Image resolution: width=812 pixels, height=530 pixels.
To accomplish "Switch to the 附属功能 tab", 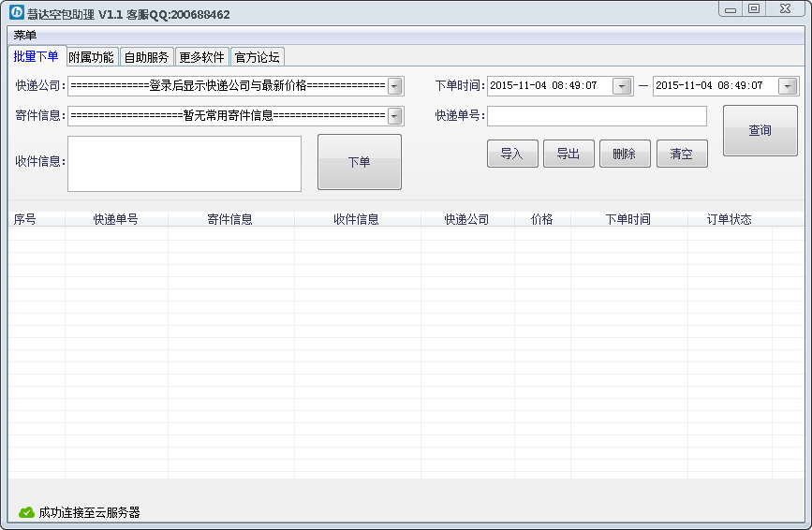I will click(x=92, y=57).
